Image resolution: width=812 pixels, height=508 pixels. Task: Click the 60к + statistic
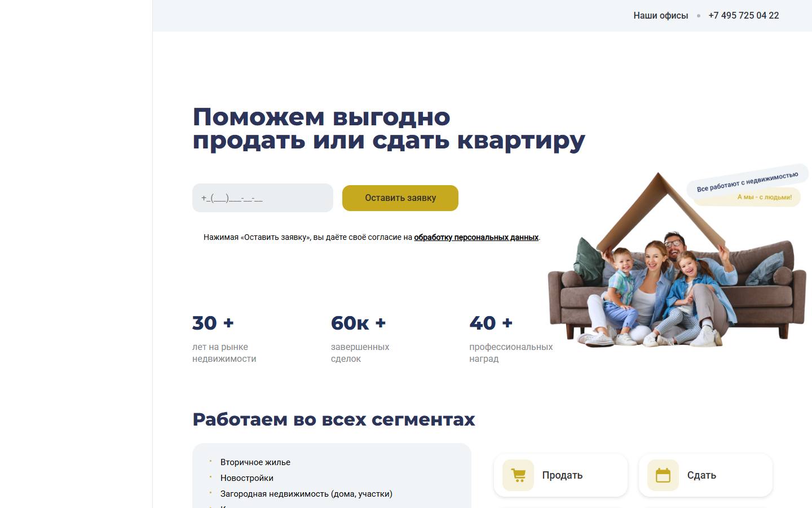(x=358, y=323)
